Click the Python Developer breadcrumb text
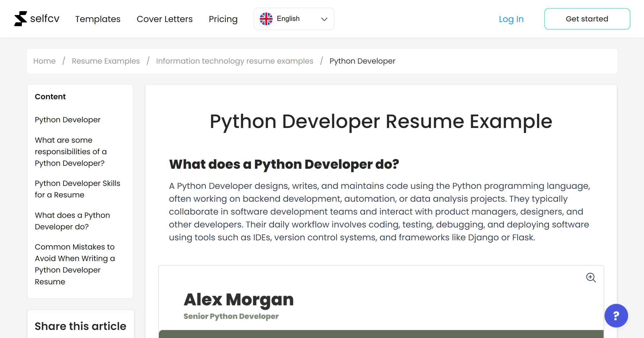This screenshot has height=338, width=644. 362,61
